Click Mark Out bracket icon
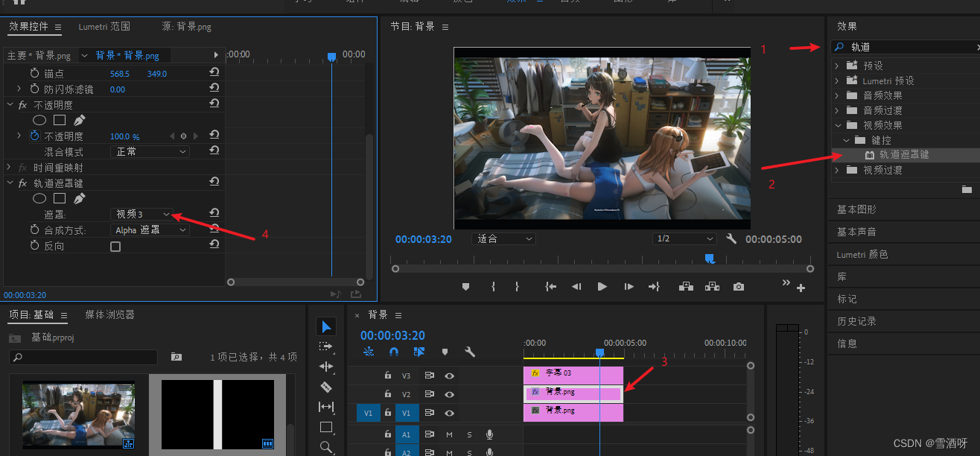Screen dimensions: 980x456 pyautogui.click(x=517, y=287)
